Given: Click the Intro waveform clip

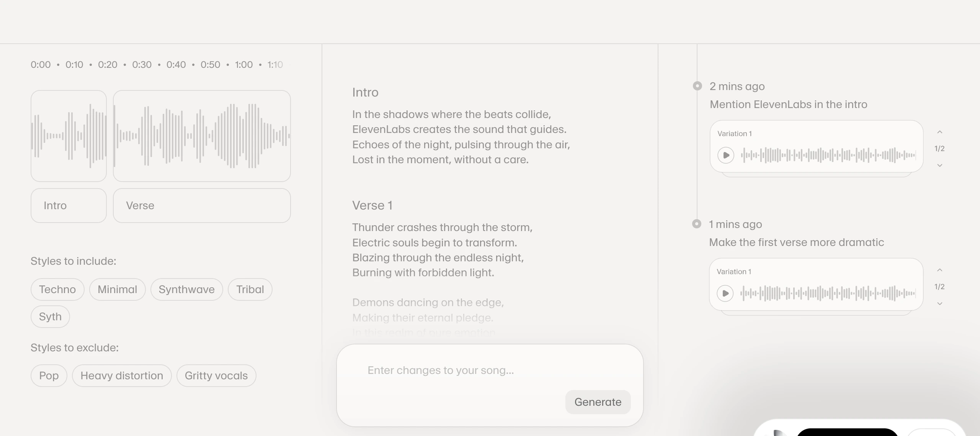Looking at the screenshot, I should 69,136.
